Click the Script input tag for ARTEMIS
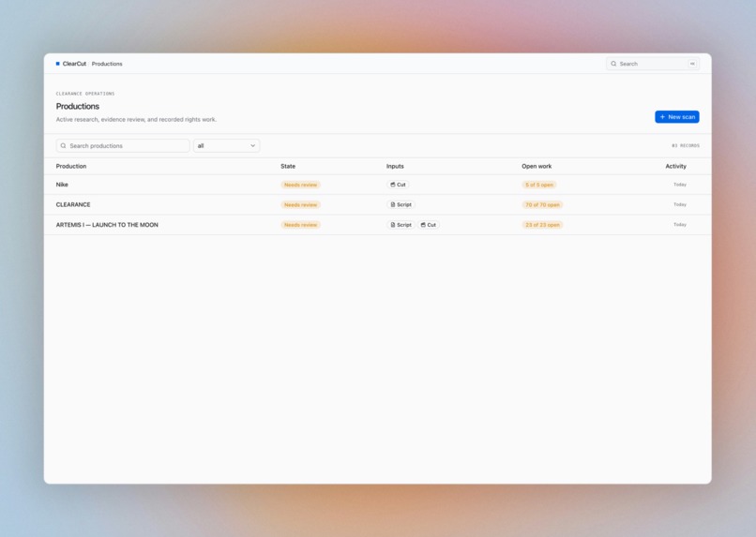This screenshot has width=756, height=537. pos(401,225)
